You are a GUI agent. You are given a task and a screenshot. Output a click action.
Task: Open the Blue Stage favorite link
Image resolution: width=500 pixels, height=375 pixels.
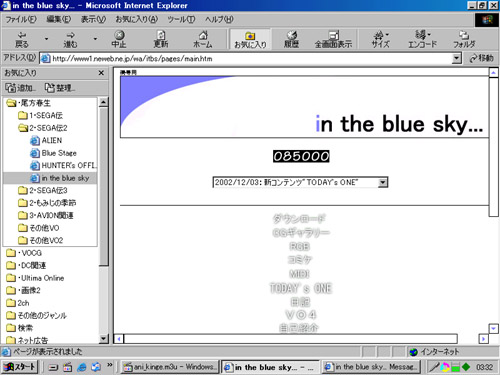click(x=53, y=153)
